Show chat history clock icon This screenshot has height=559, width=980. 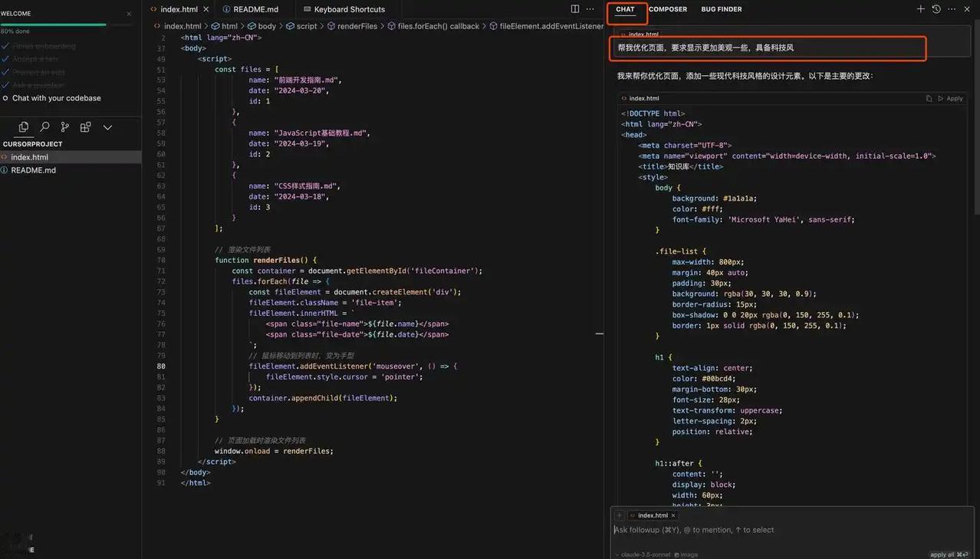[x=936, y=9]
